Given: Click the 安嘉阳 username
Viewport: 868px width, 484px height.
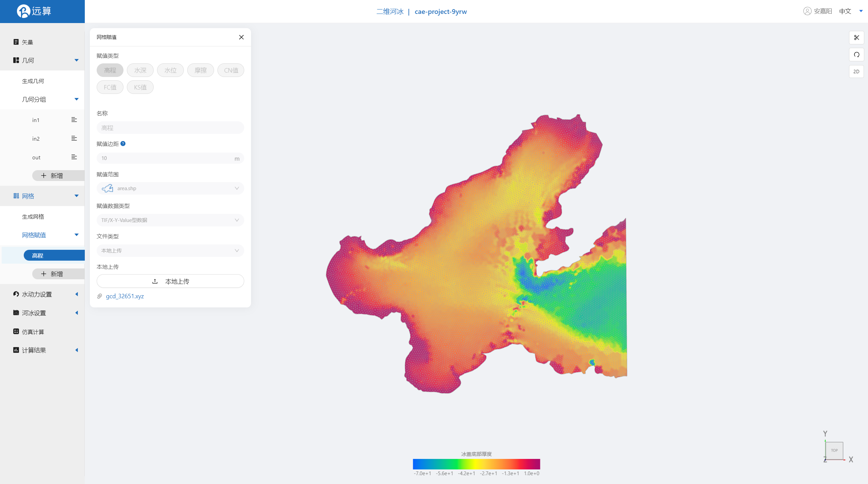Looking at the screenshot, I should point(823,11).
